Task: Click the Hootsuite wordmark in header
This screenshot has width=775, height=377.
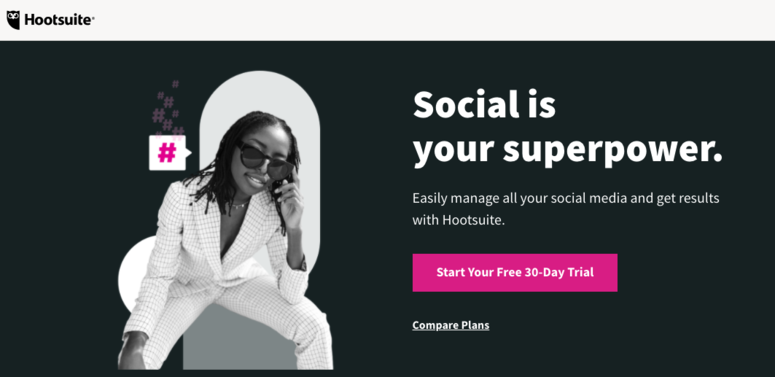Action: 59,20
